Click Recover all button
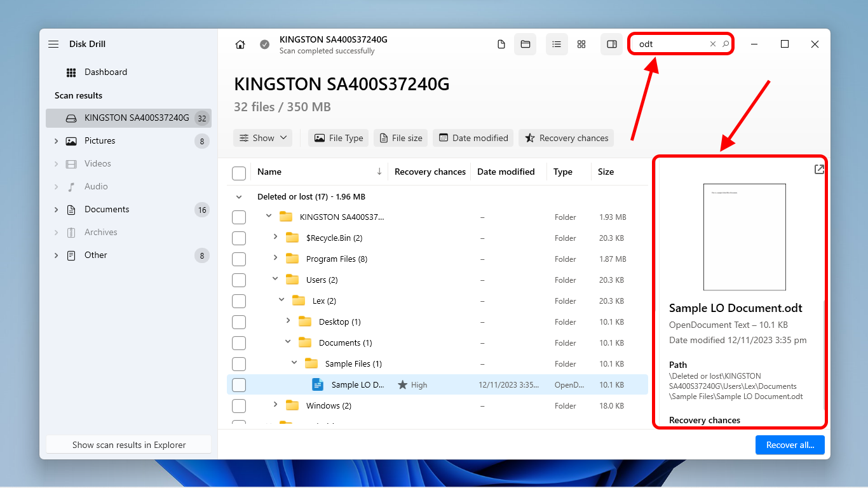 tap(790, 445)
